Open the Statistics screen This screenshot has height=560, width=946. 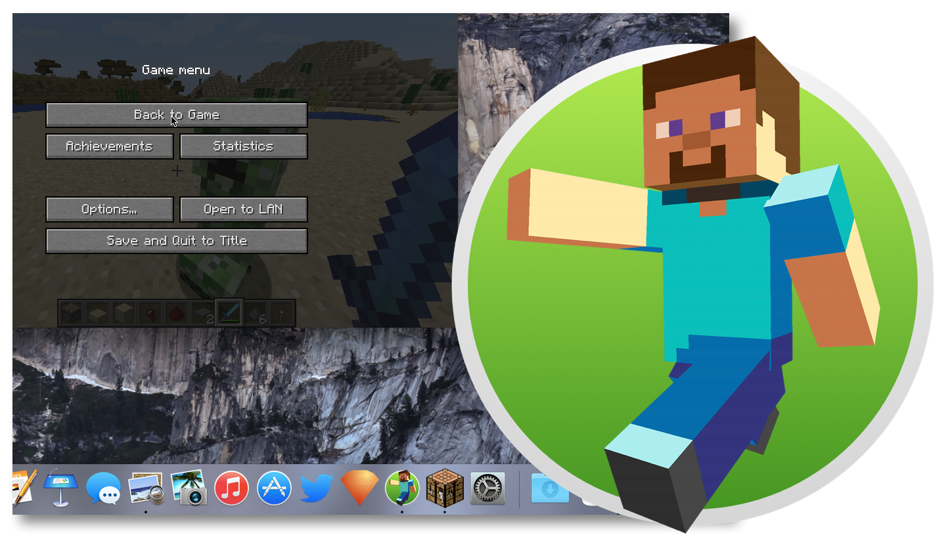[244, 146]
